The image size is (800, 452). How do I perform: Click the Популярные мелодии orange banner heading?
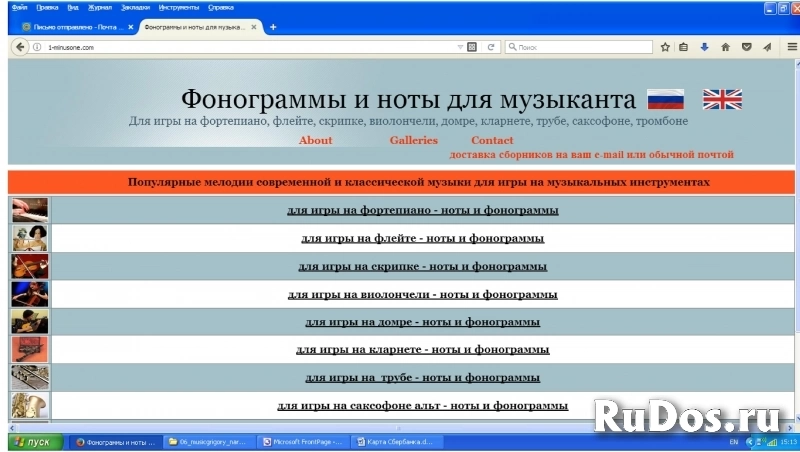point(418,182)
